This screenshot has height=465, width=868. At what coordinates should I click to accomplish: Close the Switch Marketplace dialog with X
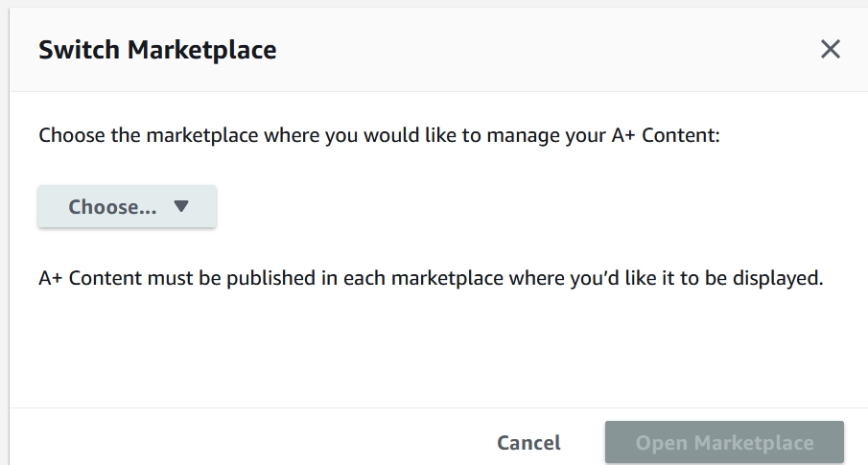click(x=830, y=50)
